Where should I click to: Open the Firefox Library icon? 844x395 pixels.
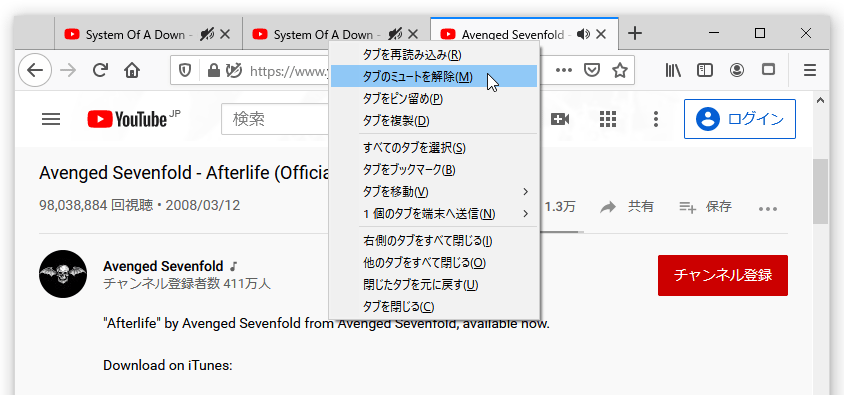673,70
